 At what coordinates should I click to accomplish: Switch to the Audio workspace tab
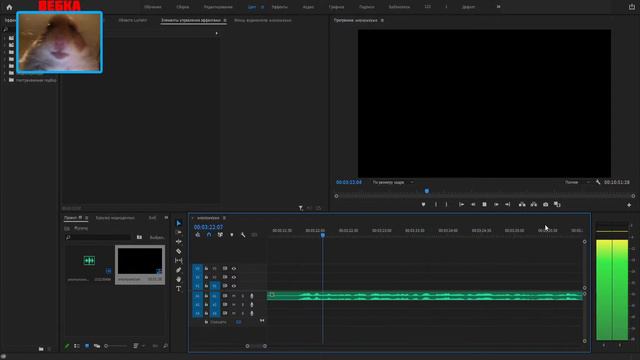[308, 7]
